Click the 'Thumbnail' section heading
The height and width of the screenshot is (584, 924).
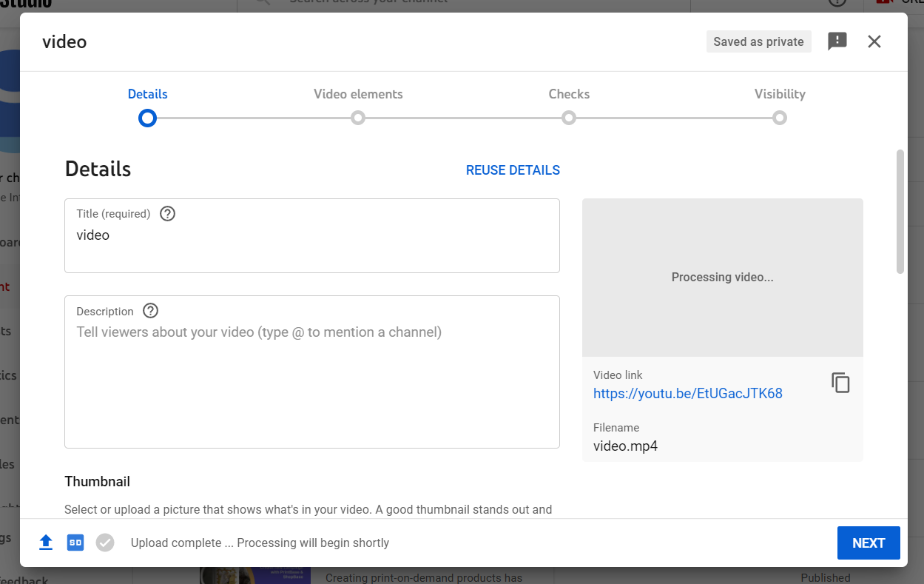pos(97,482)
